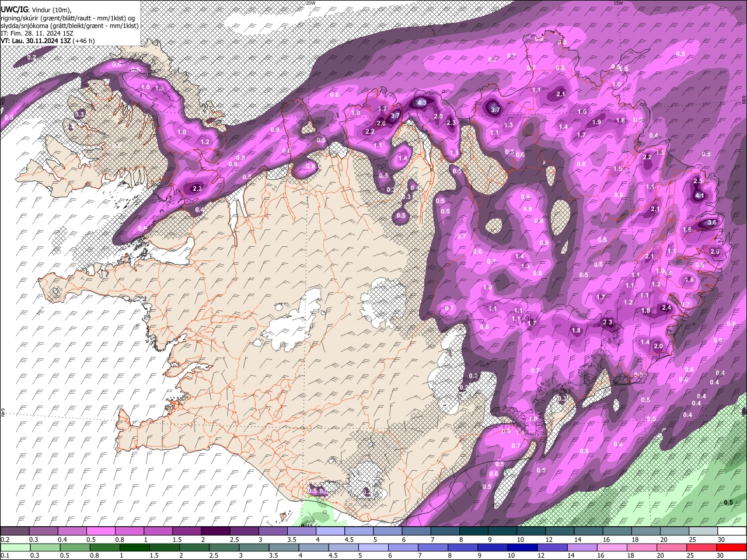Click the '(+46 h)' forecast offset text
The image size is (747, 560).
(83, 41)
